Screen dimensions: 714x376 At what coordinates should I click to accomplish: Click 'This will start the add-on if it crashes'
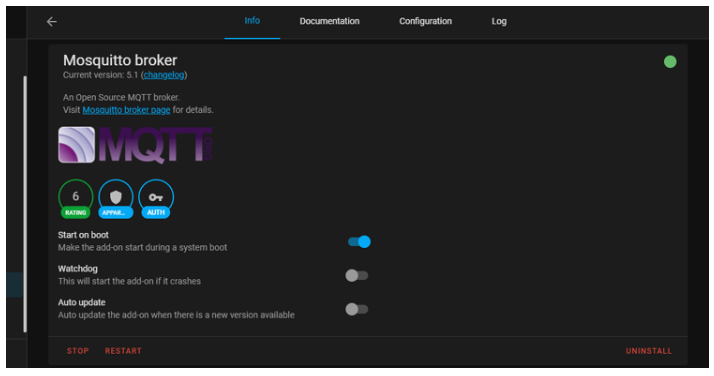[x=129, y=281]
